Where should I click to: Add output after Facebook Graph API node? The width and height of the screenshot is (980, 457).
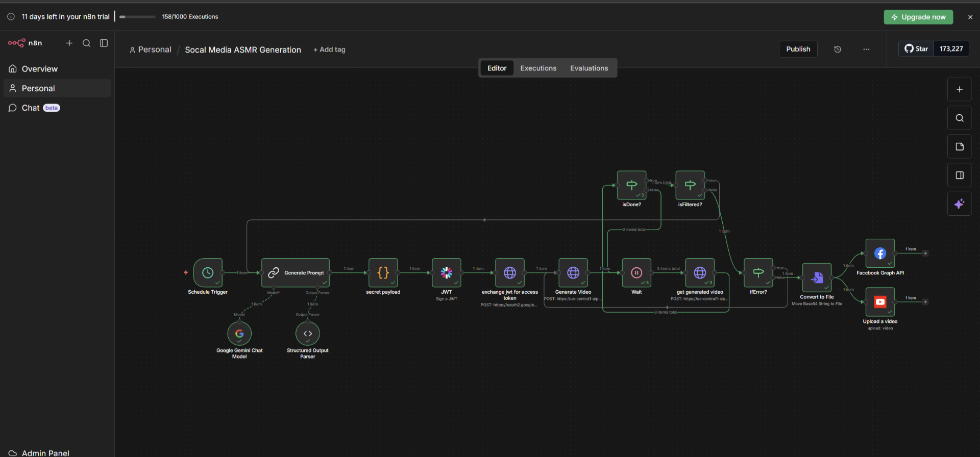point(925,253)
